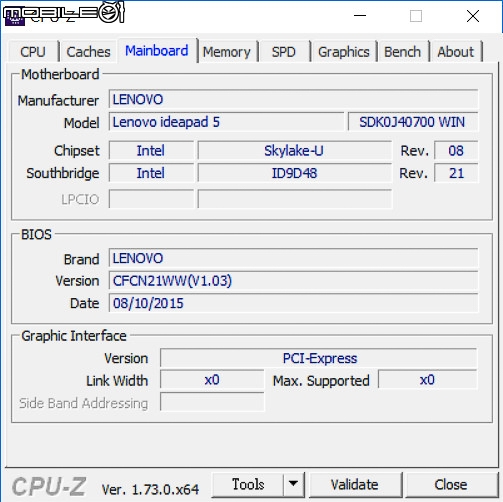The width and height of the screenshot is (503, 502).
Task: Switch to the CPU tab
Action: (33, 52)
